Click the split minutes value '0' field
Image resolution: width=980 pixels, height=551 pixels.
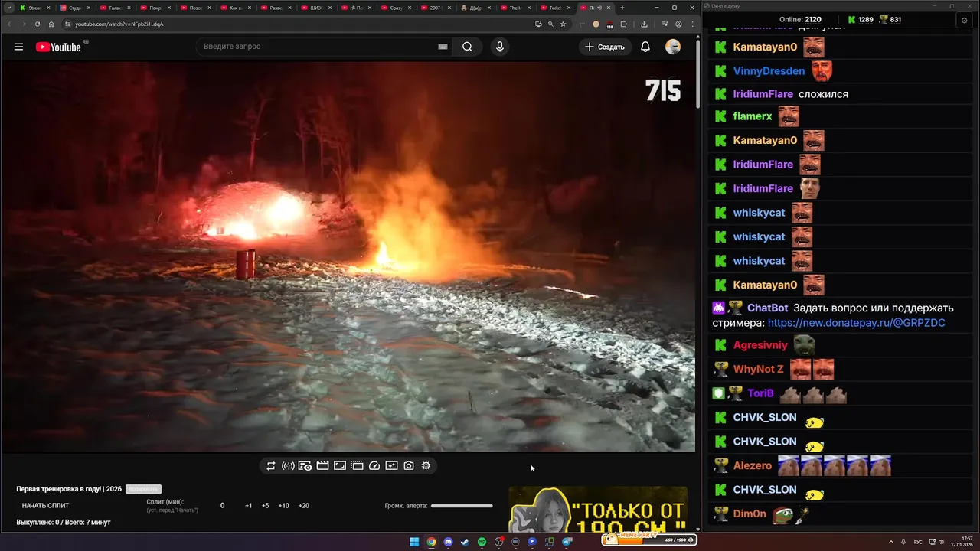click(x=223, y=506)
